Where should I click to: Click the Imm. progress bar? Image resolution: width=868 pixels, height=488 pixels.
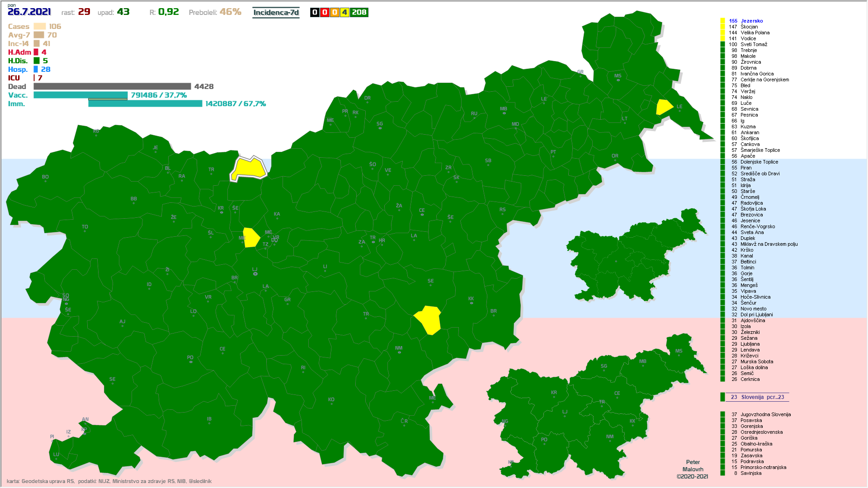[x=145, y=104]
